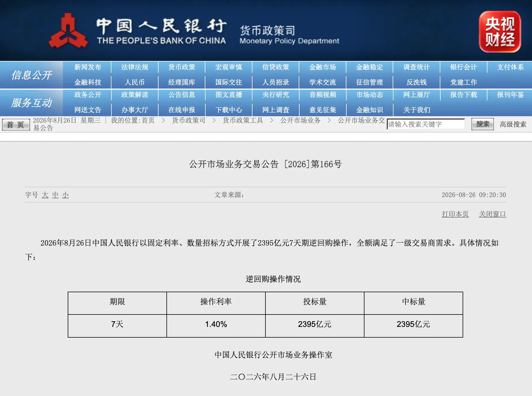Go to 金融稳定 section
532x396 pixels.
(370, 67)
